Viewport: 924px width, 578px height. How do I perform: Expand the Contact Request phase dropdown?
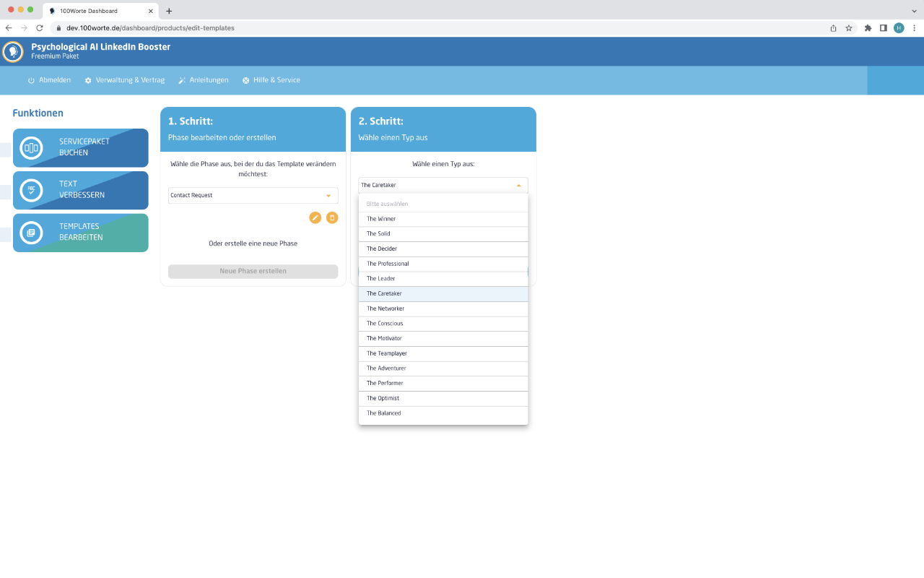pyautogui.click(x=253, y=196)
